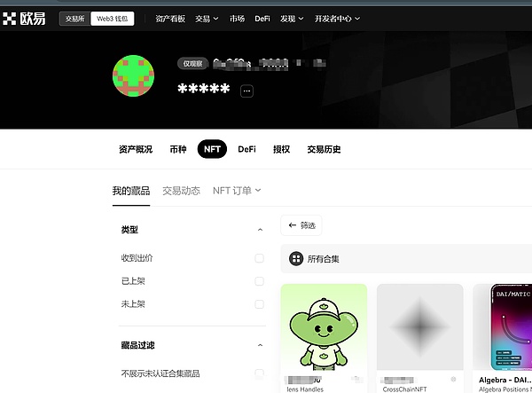Click the grid icon beside 所有合集
Viewport: 532px width, 393px height.
coord(295,259)
